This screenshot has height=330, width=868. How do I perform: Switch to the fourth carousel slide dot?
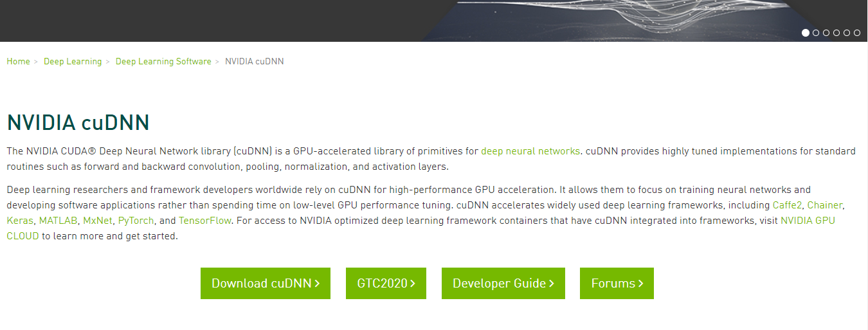(x=836, y=33)
